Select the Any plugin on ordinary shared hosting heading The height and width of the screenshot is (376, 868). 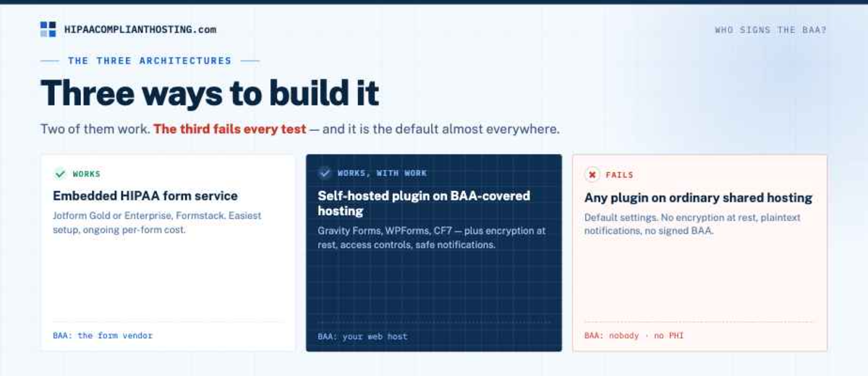[698, 197]
